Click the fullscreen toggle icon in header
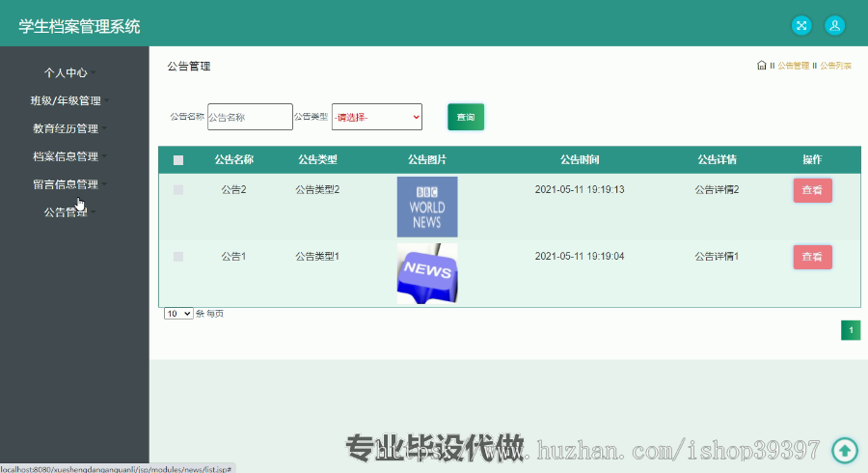 point(801,25)
